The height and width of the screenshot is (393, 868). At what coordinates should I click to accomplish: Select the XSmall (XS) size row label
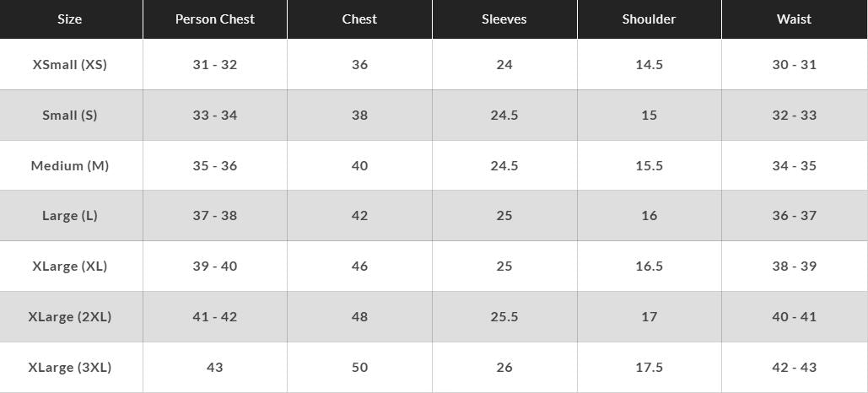tap(70, 64)
